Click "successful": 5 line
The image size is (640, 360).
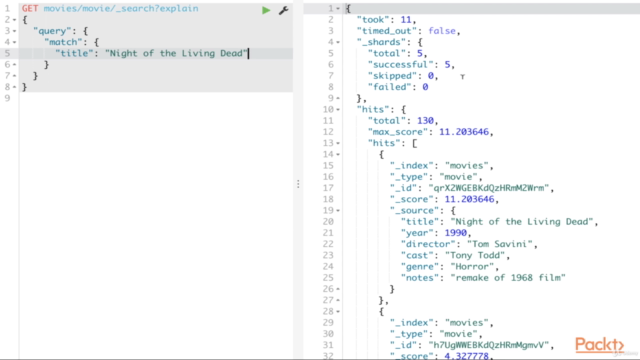pyautogui.click(x=411, y=64)
